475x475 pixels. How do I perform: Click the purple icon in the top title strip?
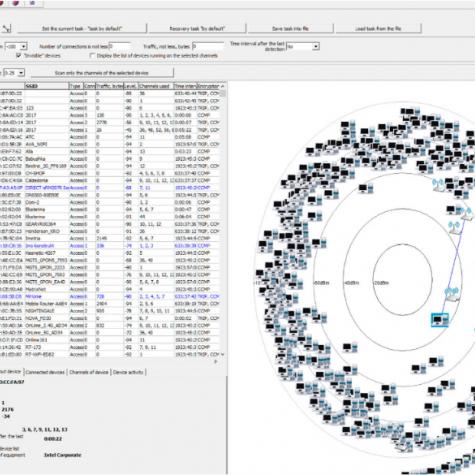(x=15, y=3)
